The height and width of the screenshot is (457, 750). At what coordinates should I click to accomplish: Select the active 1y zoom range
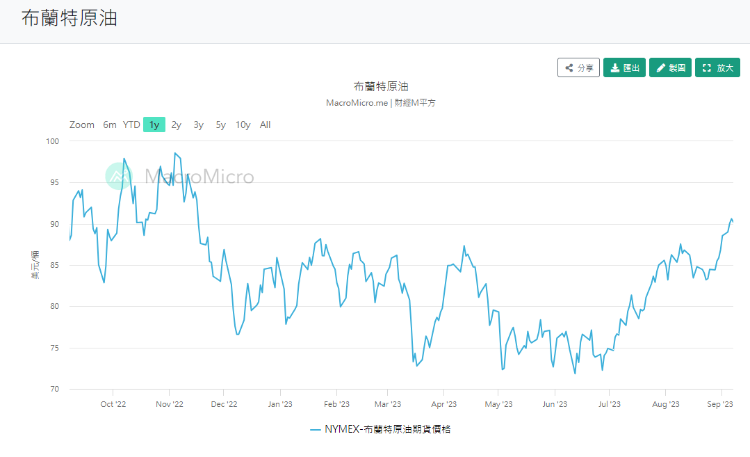[154, 125]
